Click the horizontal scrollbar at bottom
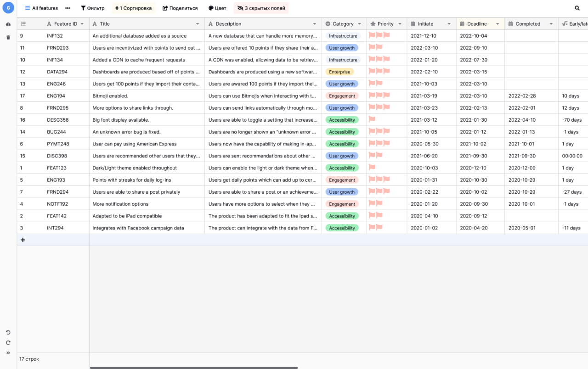Screen dimensions: 588x369 193,367
